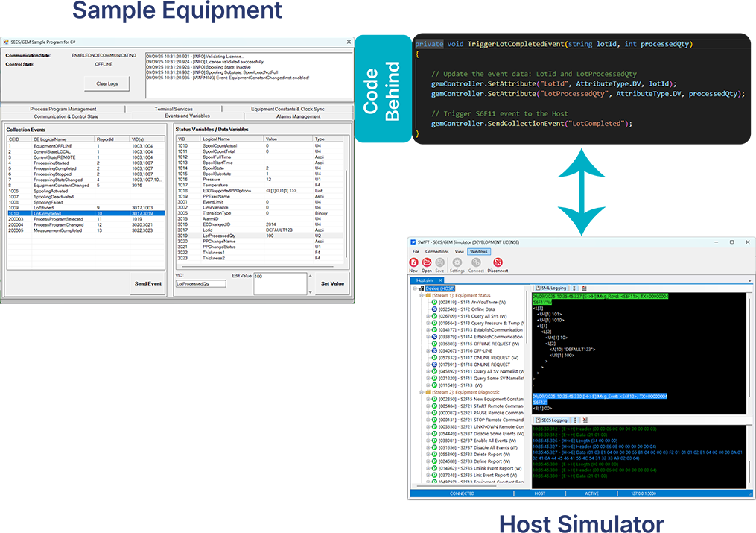This screenshot has width=756, height=533.
Task: Click the Set Value button
Action: (332, 284)
